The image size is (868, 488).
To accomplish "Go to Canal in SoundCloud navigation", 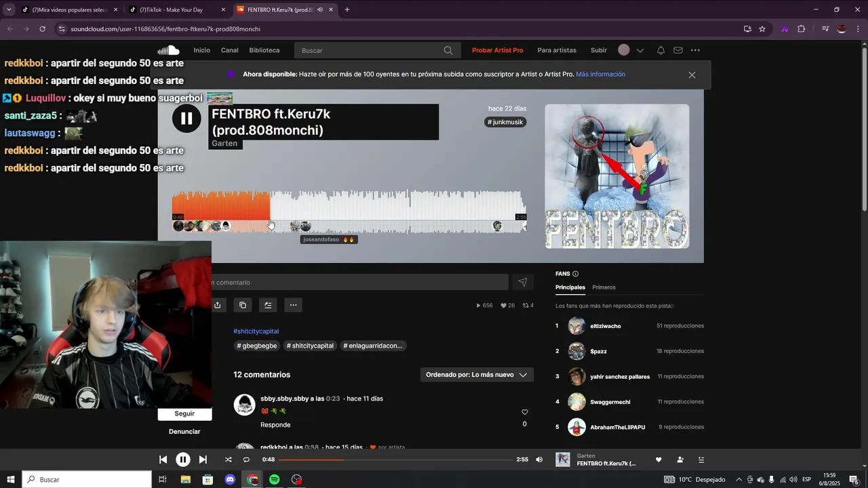I will pyautogui.click(x=229, y=50).
